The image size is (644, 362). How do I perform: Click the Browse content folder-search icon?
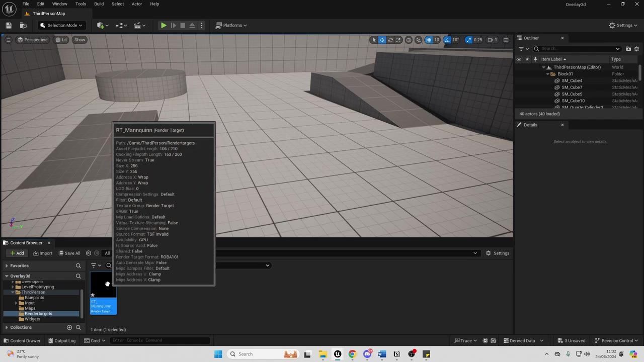[23, 25]
